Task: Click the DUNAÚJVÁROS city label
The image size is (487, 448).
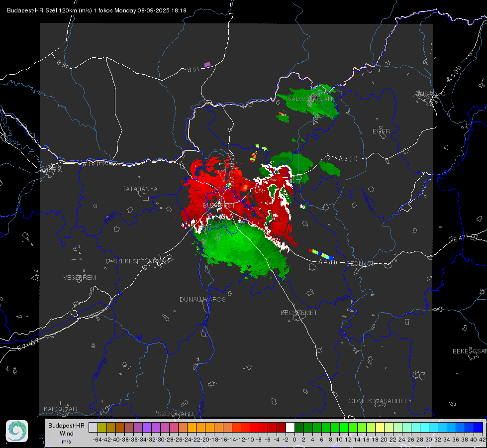Action: (202, 299)
